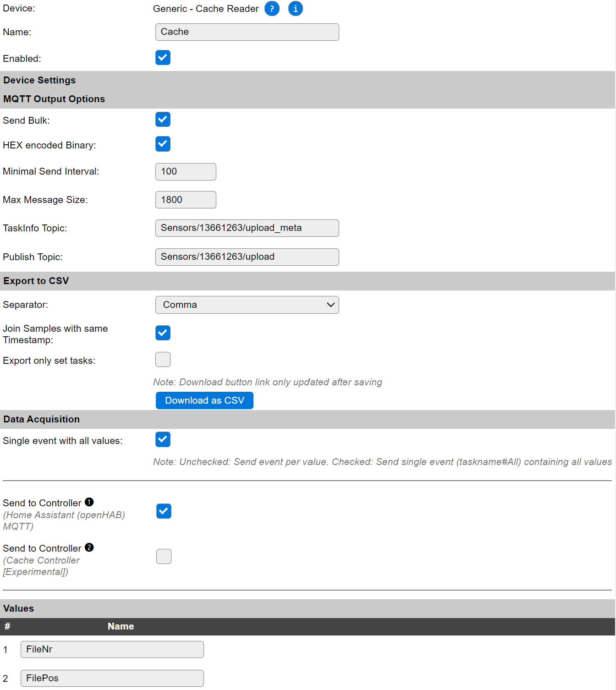
Task: Edit value 1 name FileNr field
Action: [112, 650]
